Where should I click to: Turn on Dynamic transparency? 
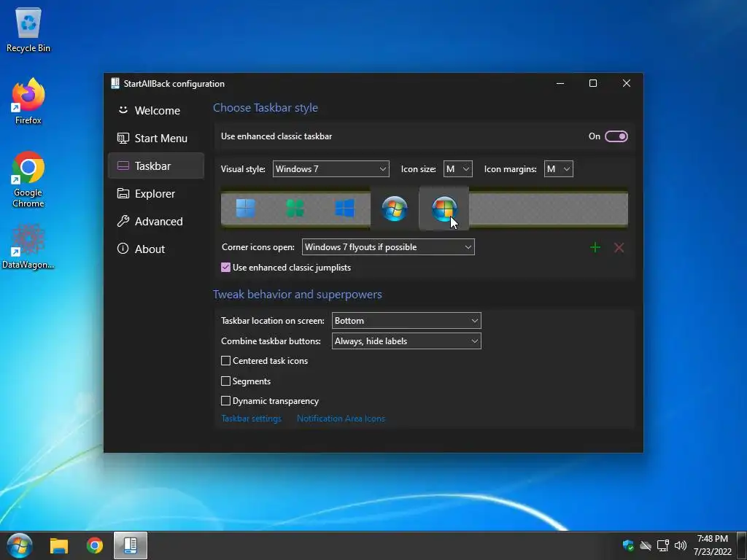(x=226, y=401)
